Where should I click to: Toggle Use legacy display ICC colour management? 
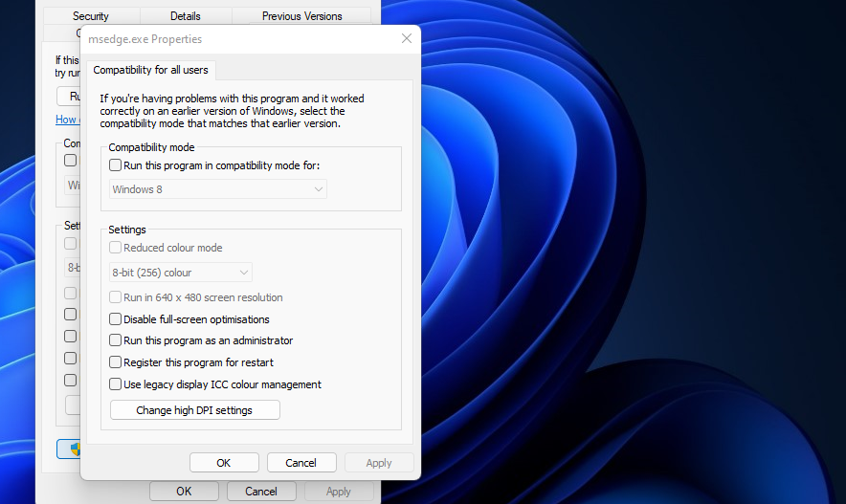pyautogui.click(x=115, y=384)
